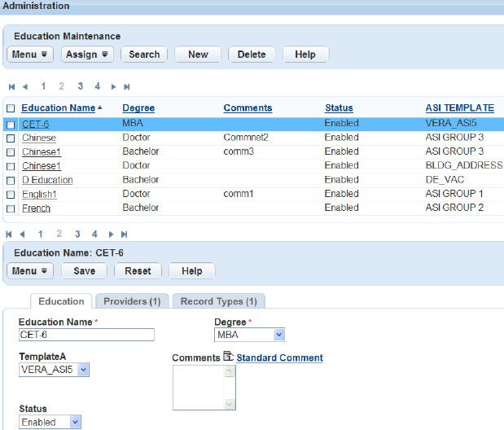Tick the checkbox for French row
504x430 pixels.
click(x=11, y=208)
